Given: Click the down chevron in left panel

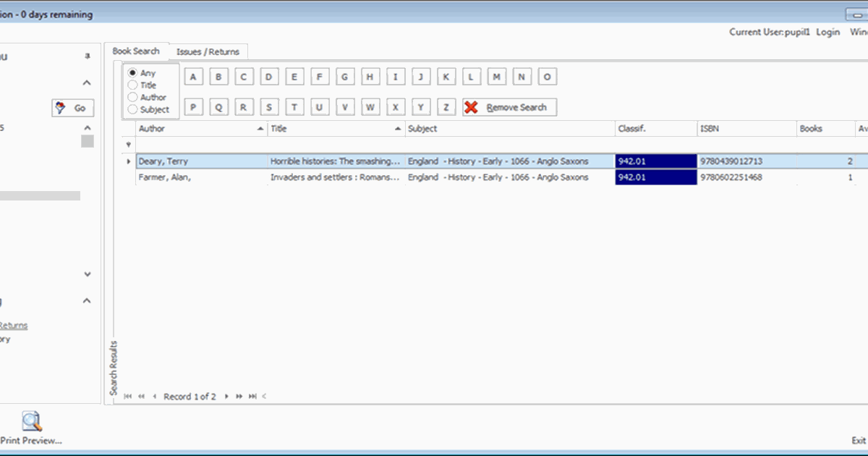Looking at the screenshot, I should (x=88, y=274).
